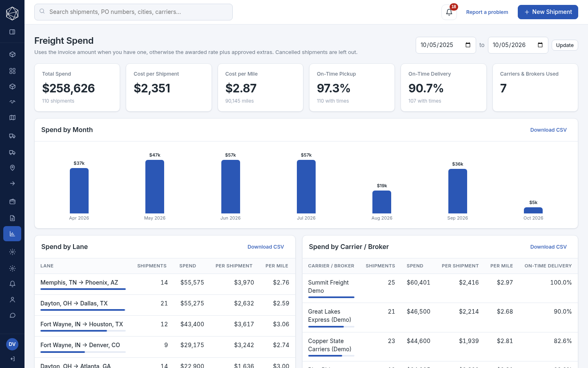This screenshot has height=368, width=588.
Task: Click the log out icon below avatar
Action: pyautogui.click(x=12, y=359)
